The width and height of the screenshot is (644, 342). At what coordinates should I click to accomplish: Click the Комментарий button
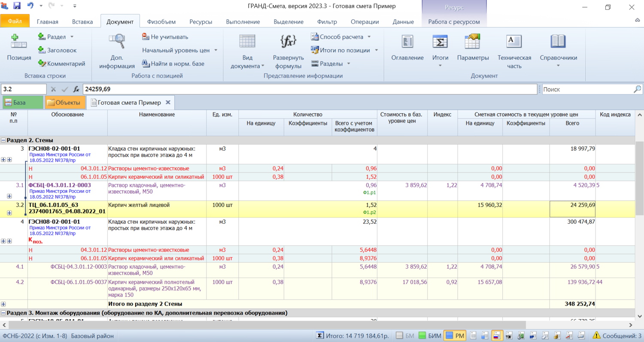(x=61, y=64)
